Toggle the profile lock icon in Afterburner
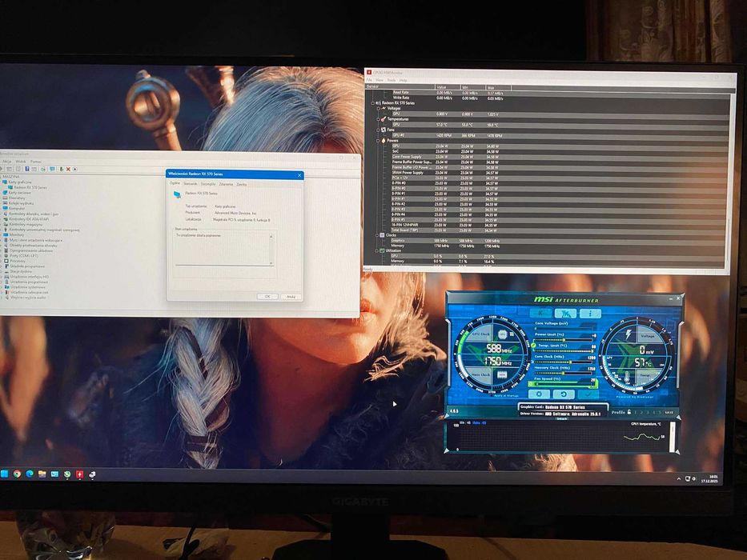 pyautogui.click(x=629, y=412)
